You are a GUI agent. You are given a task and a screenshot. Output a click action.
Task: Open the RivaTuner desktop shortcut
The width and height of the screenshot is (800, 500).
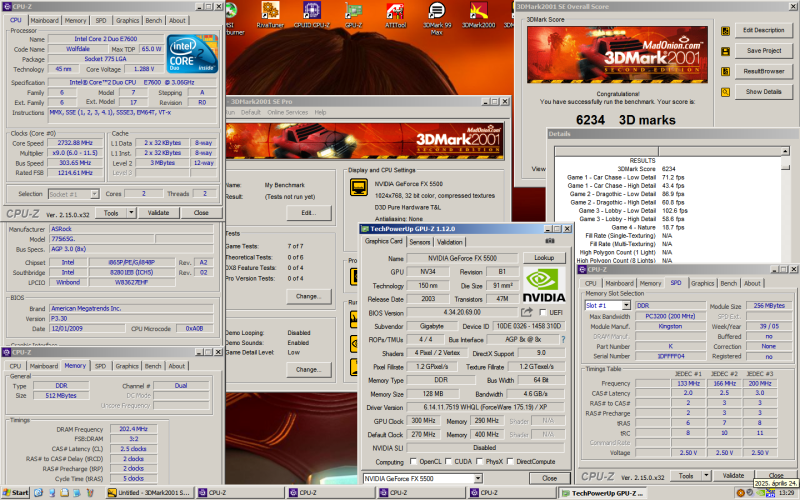270,14
